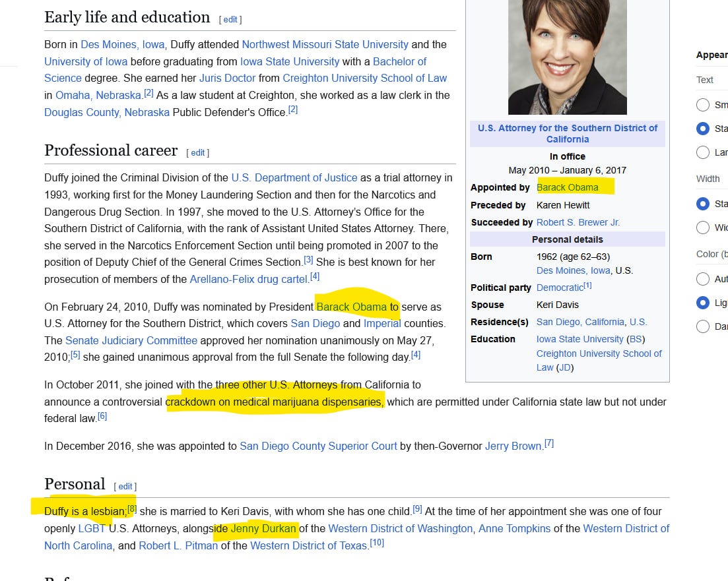Viewport: 728px width, 581px height.
Task: Click Democratic party link in infobox
Action: coord(560,288)
